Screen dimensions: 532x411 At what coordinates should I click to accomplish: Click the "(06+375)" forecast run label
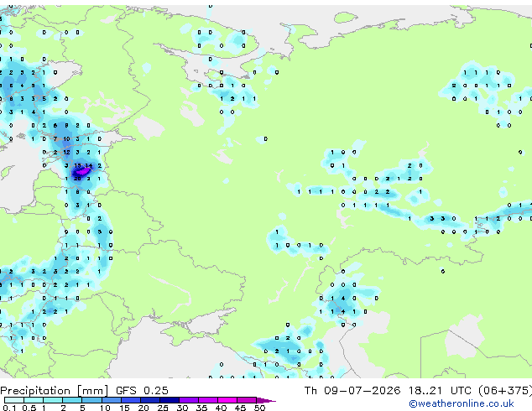click(505, 390)
